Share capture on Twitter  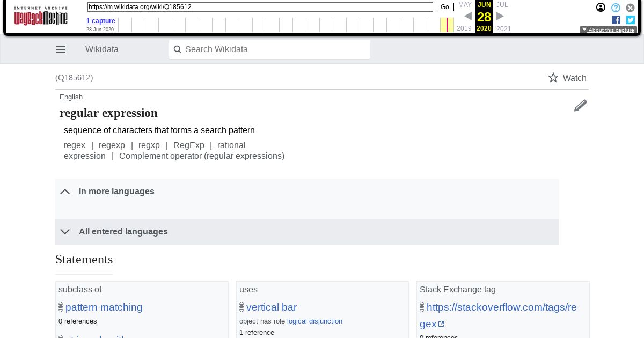coord(631,20)
